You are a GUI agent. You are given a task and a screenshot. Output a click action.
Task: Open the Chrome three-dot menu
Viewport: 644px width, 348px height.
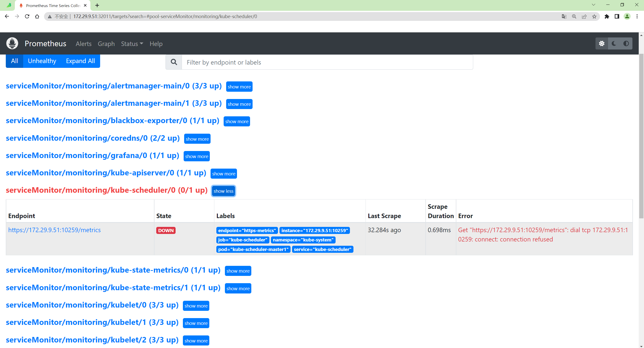pos(637,16)
